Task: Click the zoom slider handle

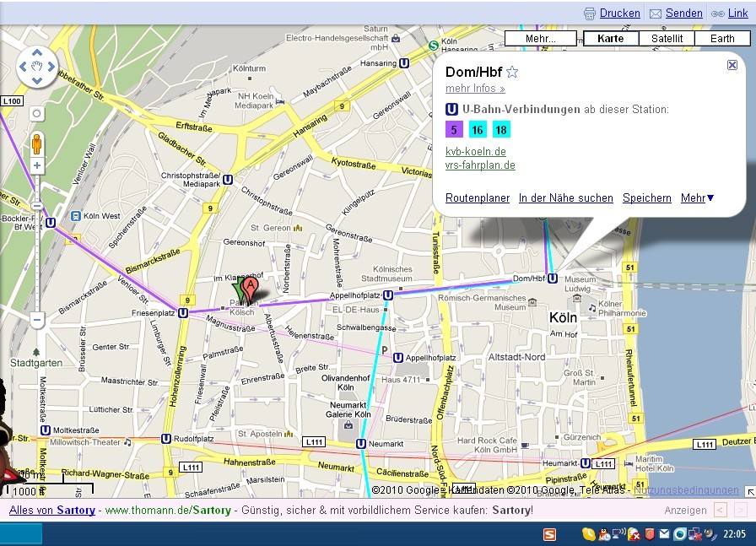Action: (x=37, y=206)
